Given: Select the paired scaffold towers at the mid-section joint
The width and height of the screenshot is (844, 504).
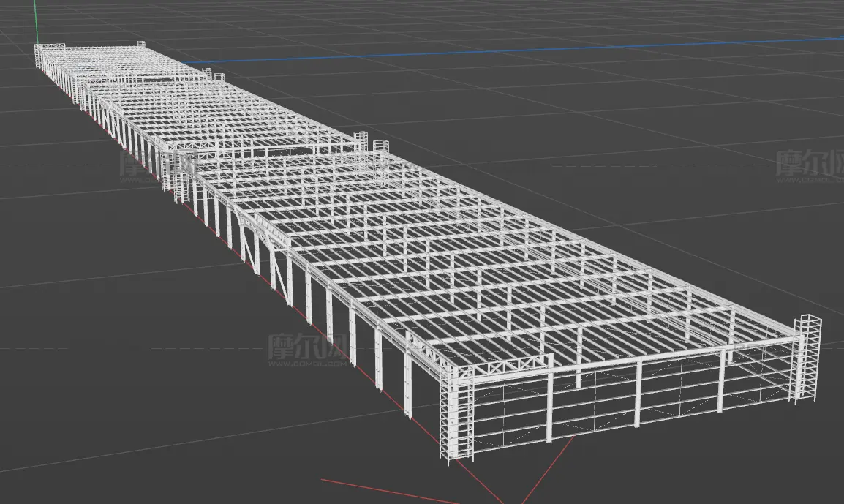Looking at the screenshot, I should [371, 142].
